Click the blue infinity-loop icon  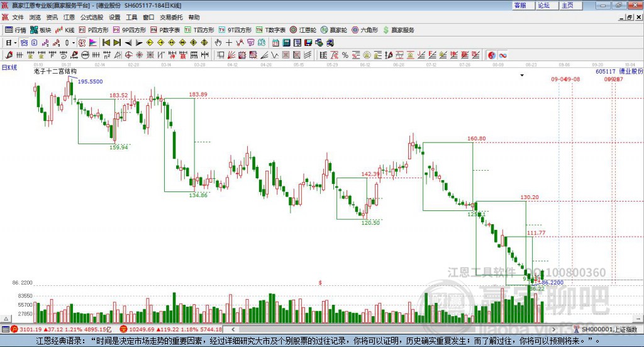pyautogui.click(x=502, y=55)
